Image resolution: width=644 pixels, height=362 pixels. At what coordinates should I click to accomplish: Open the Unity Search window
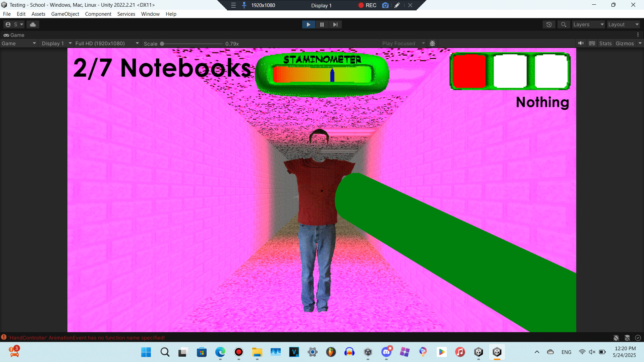(563, 24)
